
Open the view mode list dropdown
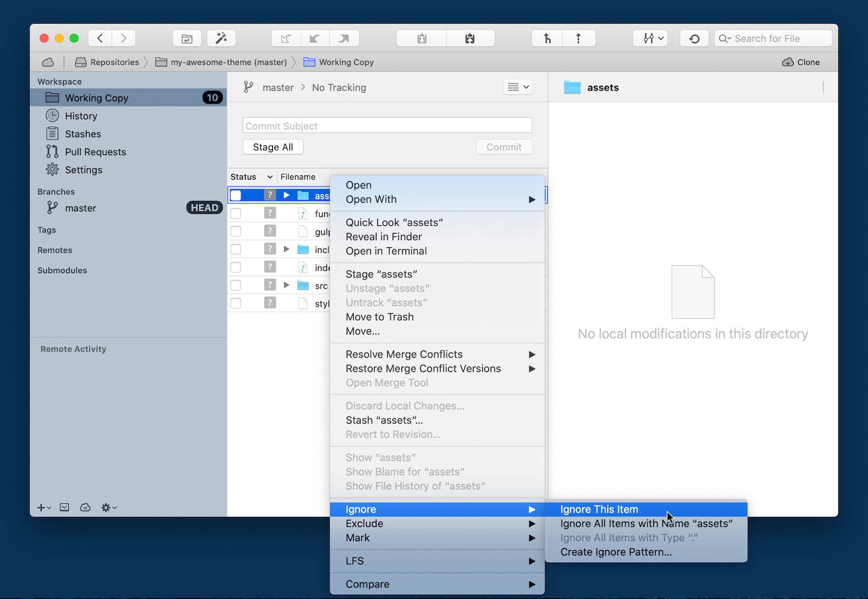(518, 87)
